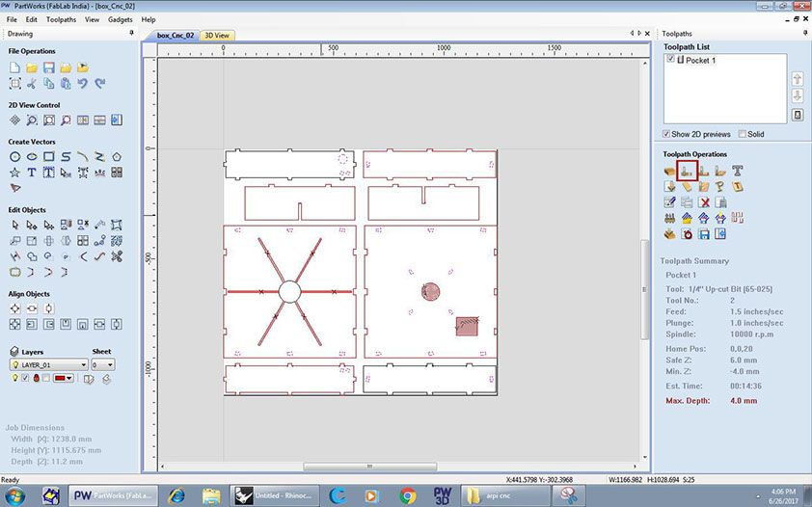Edit selected toolpath with the pencil icon
This screenshot has height=507, width=812.
[x=669, y=202]
